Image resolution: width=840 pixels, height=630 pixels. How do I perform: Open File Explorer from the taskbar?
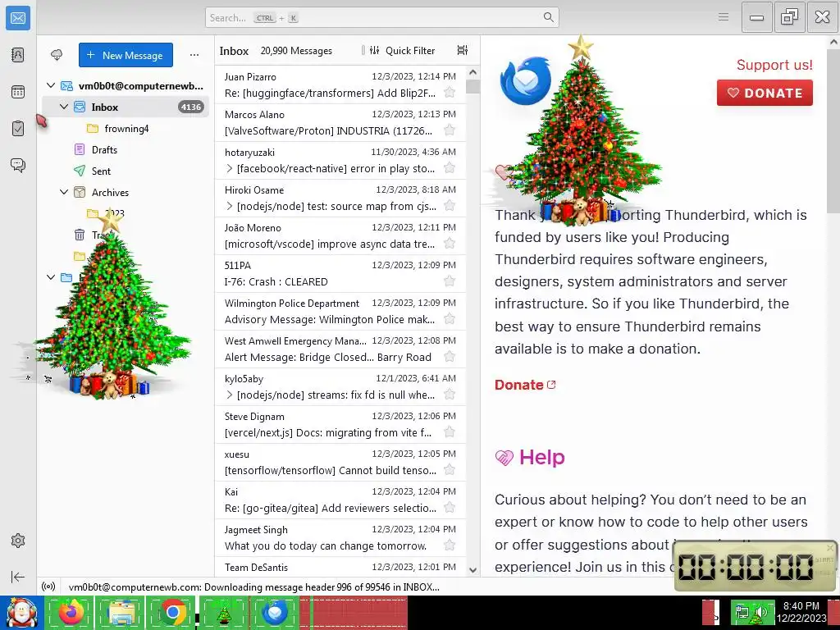click(121, 612)
